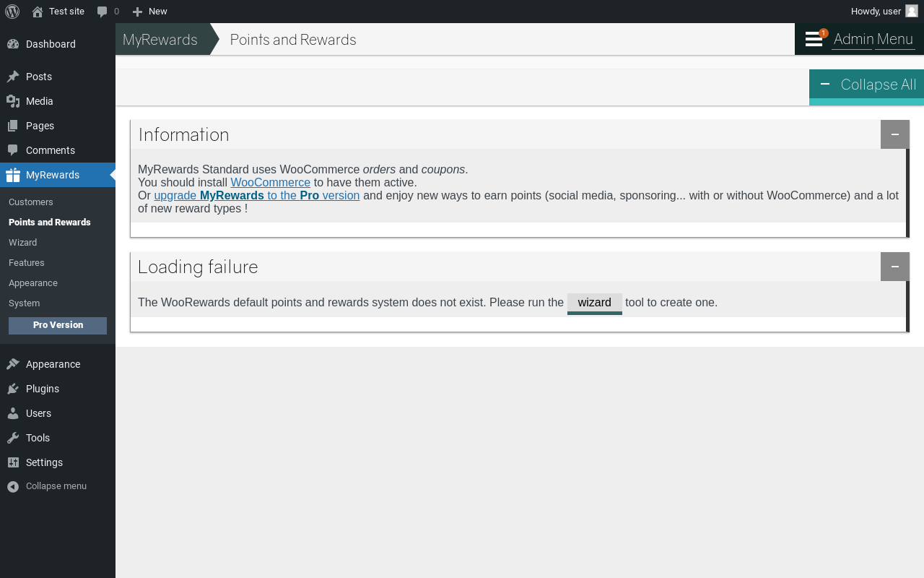
Task: Open MyRewards Appearance submenu item
Action: click(33, 283)
